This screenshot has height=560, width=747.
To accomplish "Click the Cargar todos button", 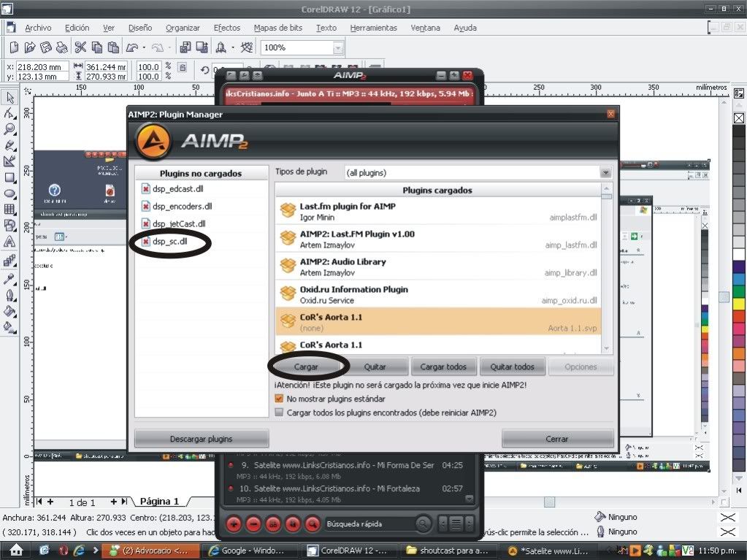I will (x=443, y=367).
